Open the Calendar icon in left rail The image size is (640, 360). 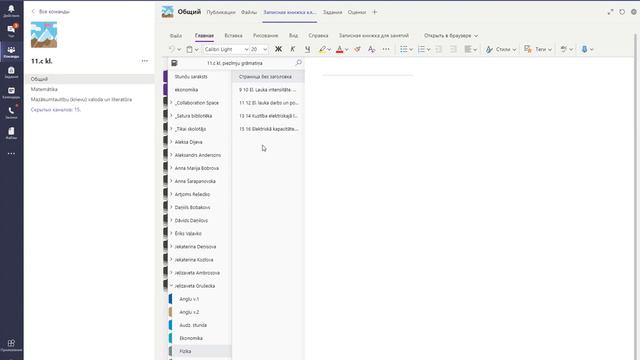(x=11, y=92)
